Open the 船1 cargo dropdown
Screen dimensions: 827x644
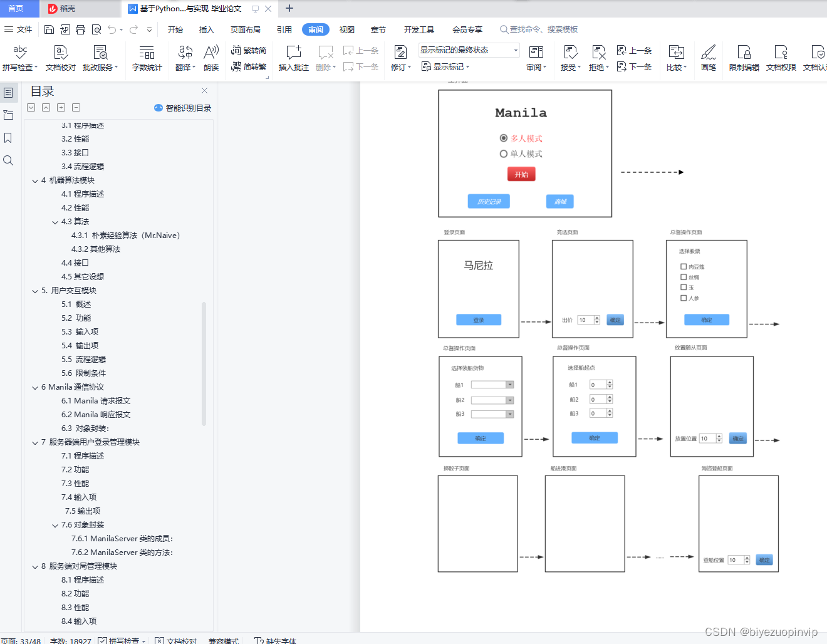(x=510, y=385)
